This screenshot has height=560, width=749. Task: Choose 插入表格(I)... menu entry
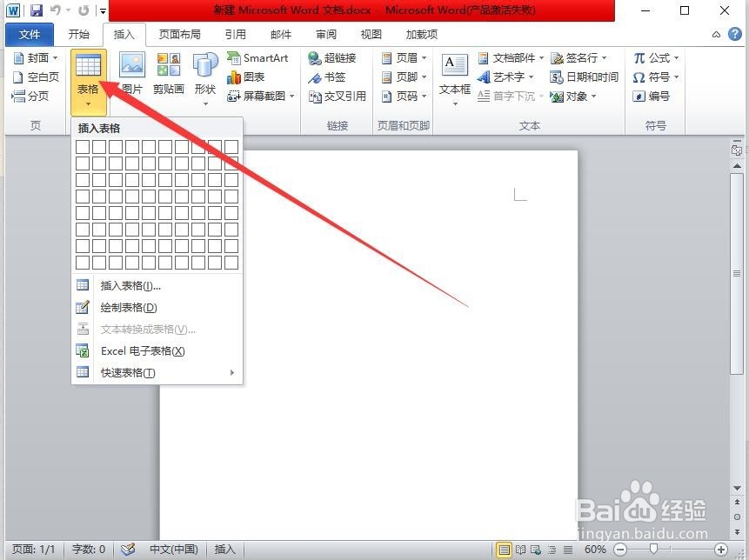157,286
